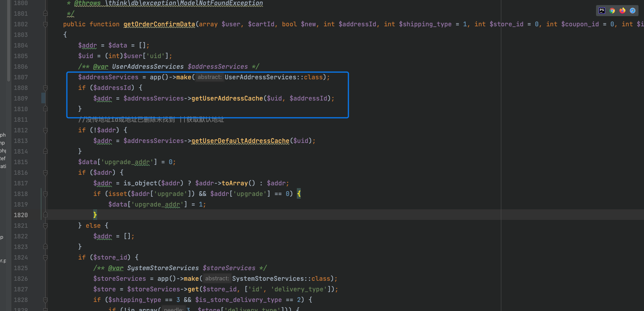Fold the if (!$addr) block
This screenshot has width=644, height=311.
click(45, 130)
